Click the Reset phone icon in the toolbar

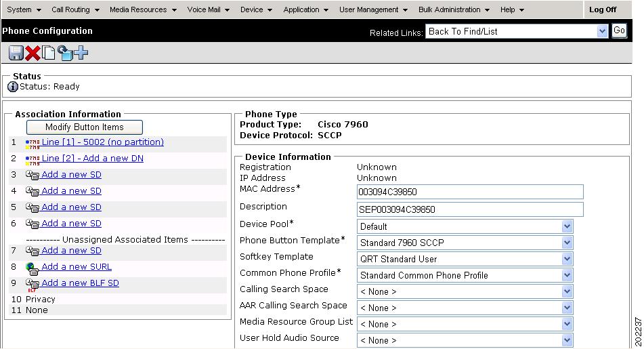[x=65, y=53]
